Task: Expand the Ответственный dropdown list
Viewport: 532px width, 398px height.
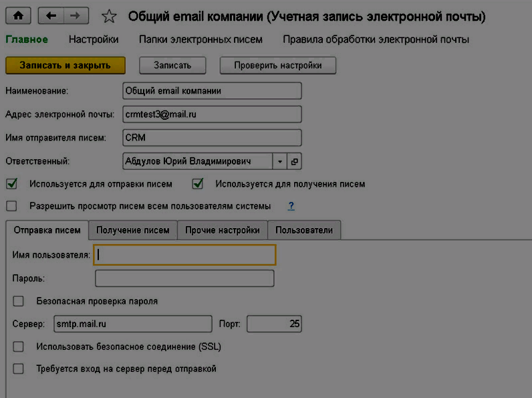Action: click(280, 161)
